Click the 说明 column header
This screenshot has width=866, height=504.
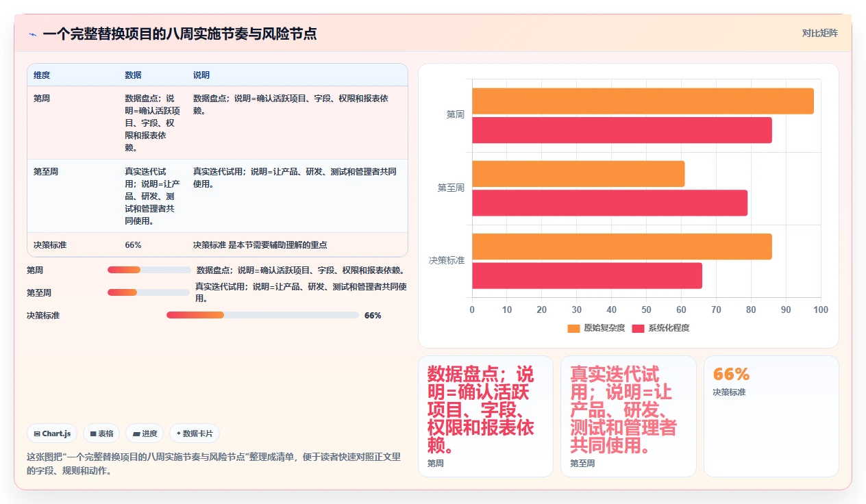(201, 75)
